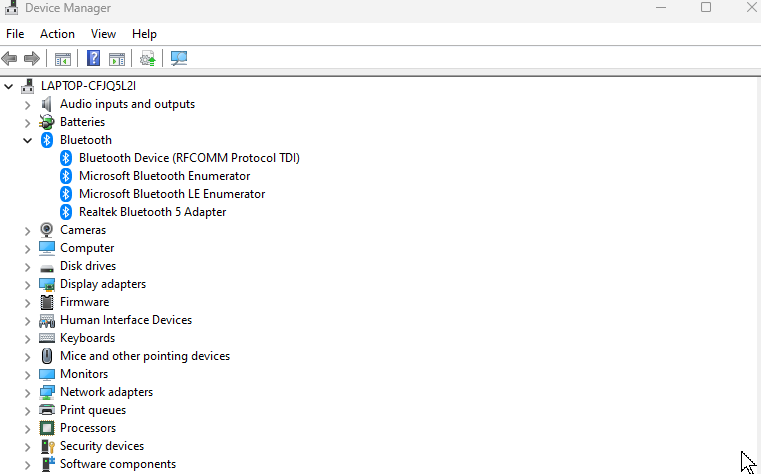Click the Show/Hide Action Pane toolbar icon
This screenshot has height=474, width=761.
click(x=117, y=58)
